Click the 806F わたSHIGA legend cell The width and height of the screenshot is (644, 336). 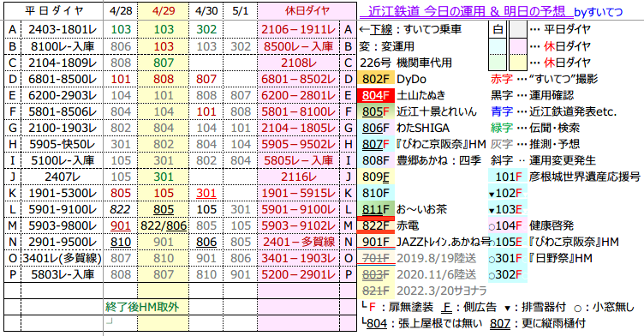coord(375,128)
